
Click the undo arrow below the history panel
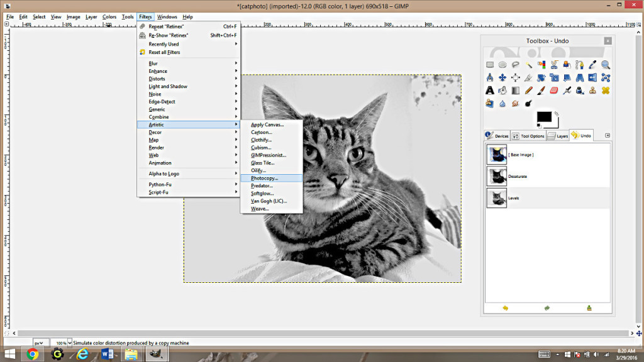(504, 308)
